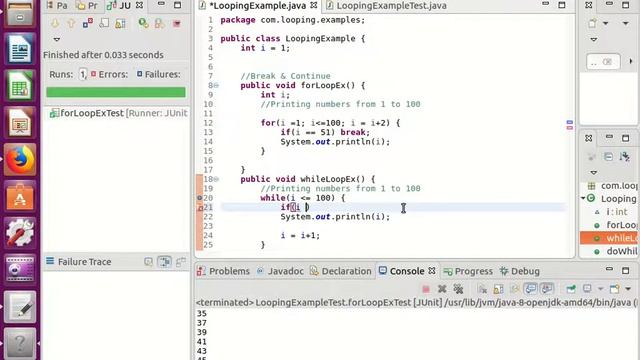Viewport: 640px width, 360px height.
Task: Click Show Stack Trace in Console icon
Action: [149, 262]
